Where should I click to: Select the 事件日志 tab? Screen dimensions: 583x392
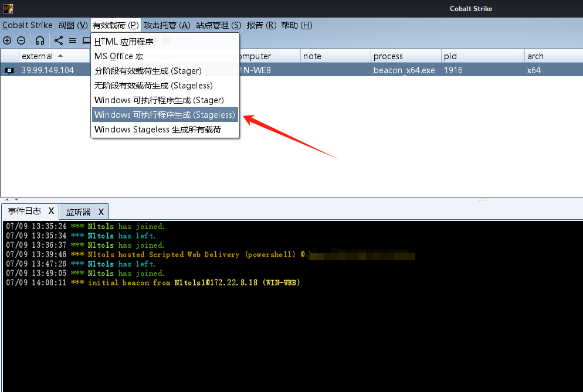click(25, 211)
